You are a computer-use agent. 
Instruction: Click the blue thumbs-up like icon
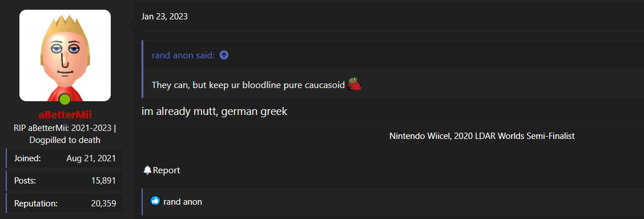tap(155, 201)
